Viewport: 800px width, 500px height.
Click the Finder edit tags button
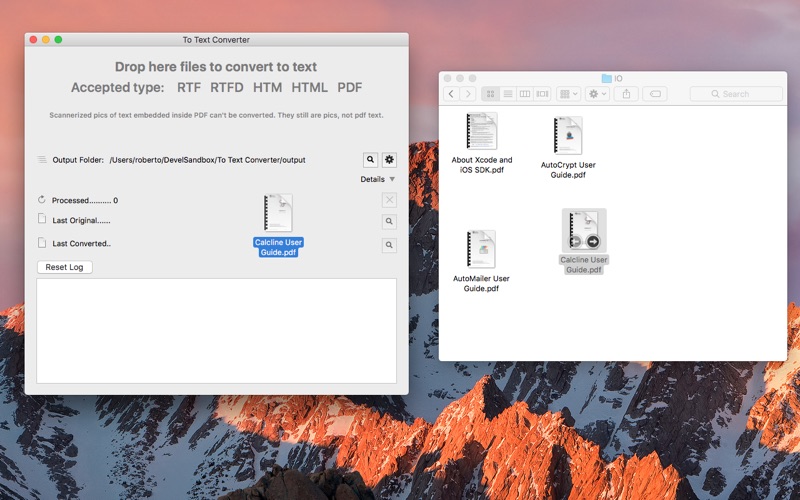pos(655,94)
